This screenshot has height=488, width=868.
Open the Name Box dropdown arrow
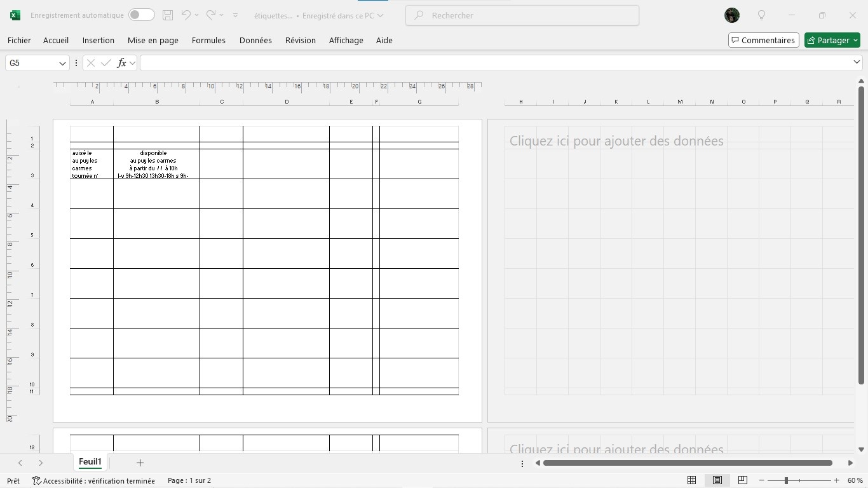click(62, 63)
